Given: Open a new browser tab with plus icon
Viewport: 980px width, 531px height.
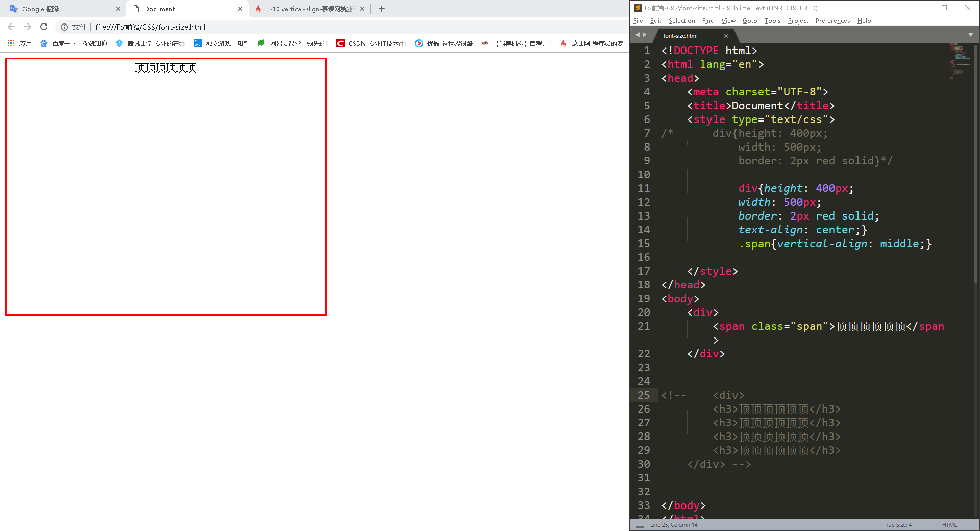Looking at the screenshot, I should pos(382,9).
